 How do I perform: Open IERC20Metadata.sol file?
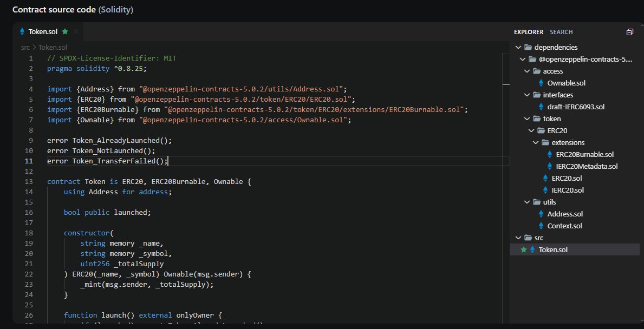tap(587, 167)
